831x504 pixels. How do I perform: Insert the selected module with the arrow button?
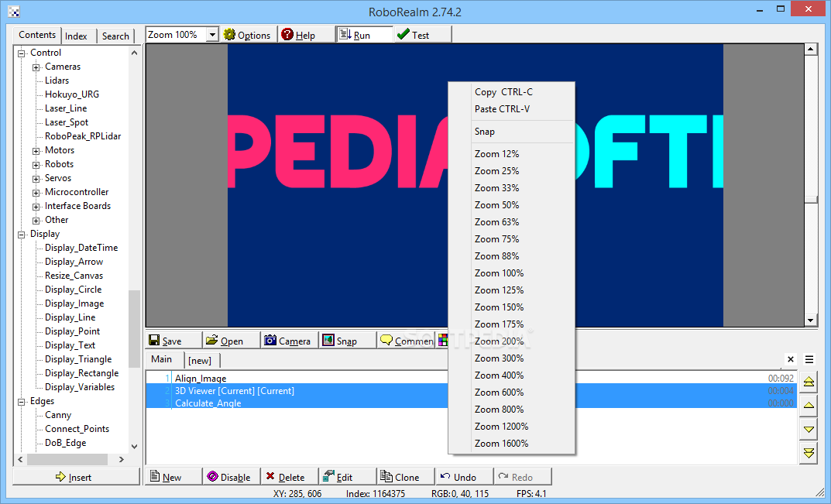[x=77, y=477]
